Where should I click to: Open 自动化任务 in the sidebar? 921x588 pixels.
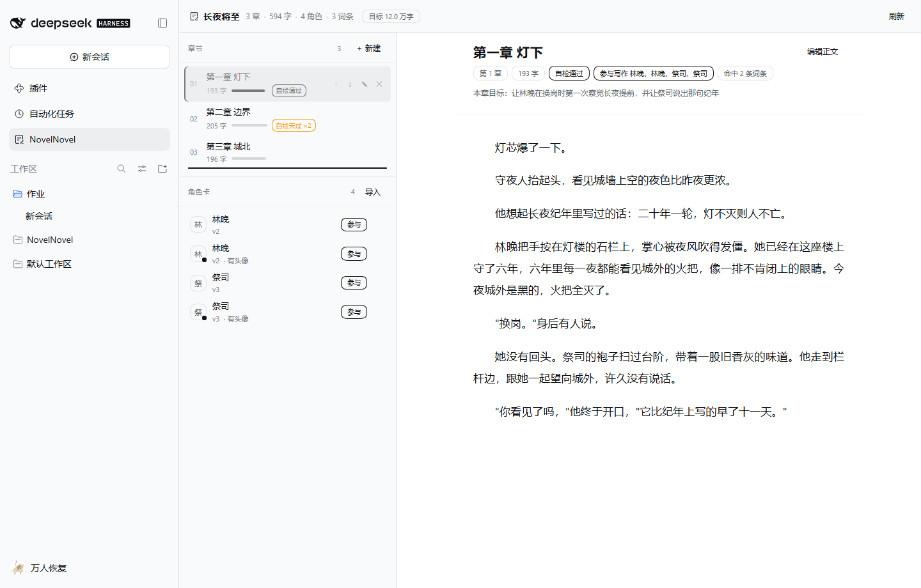coord(90,114)
